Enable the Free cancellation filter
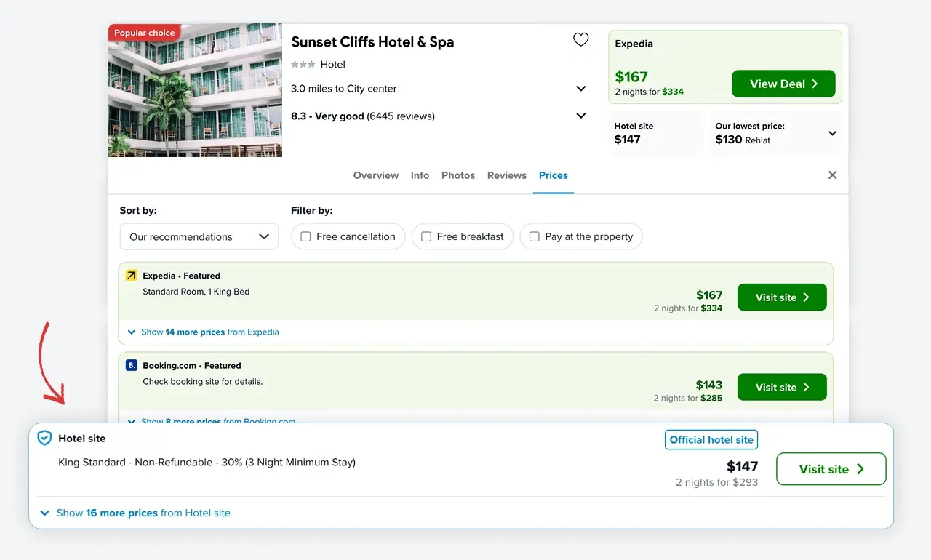Screen dimensions: 931x560 coord(306,236)
